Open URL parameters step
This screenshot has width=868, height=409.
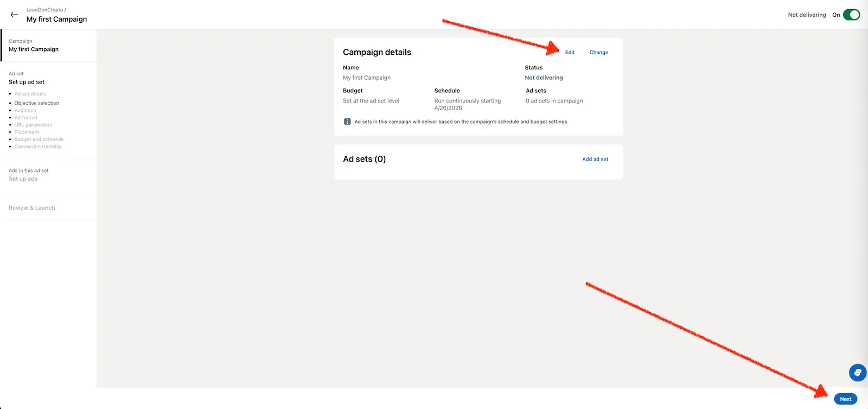coord(33,125)
